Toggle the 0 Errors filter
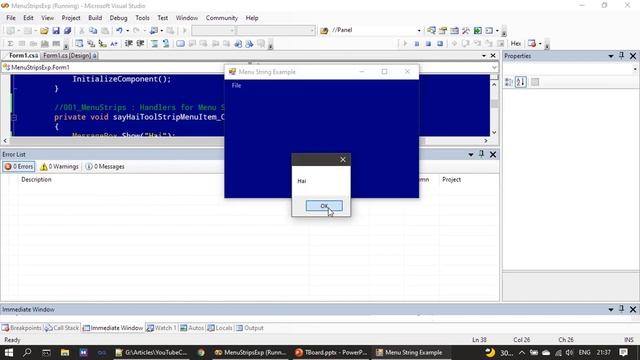 pyautogui.click(x=19, y=167)
